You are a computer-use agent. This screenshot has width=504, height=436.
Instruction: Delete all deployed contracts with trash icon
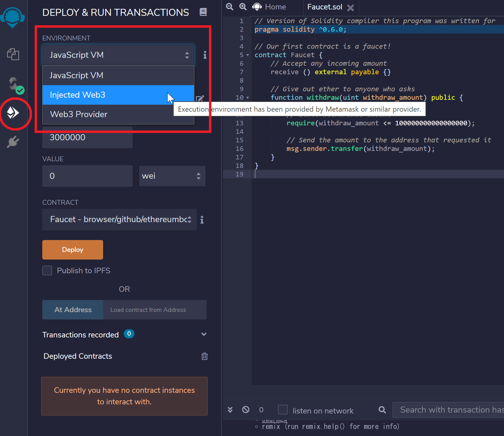[204, 356]
